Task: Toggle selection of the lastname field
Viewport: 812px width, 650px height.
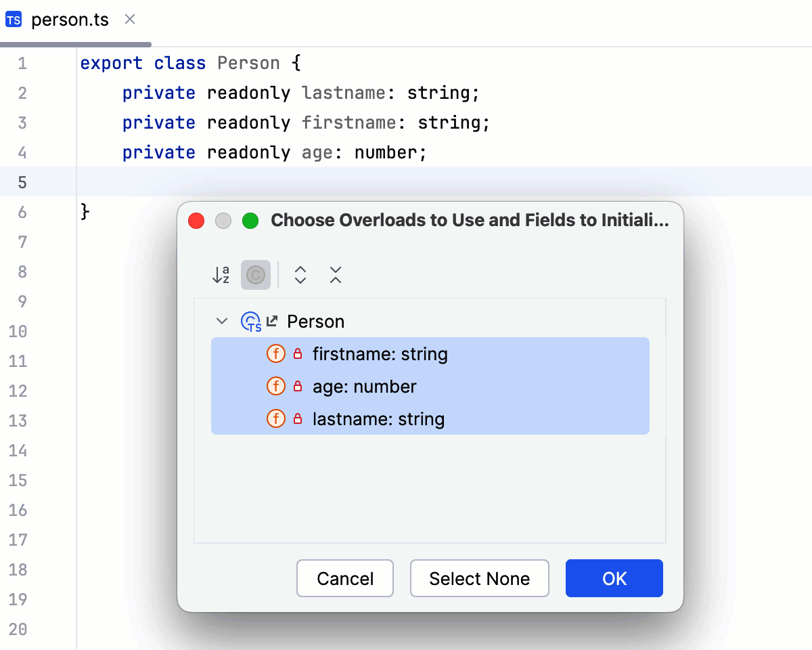Action: click(378, 418)
